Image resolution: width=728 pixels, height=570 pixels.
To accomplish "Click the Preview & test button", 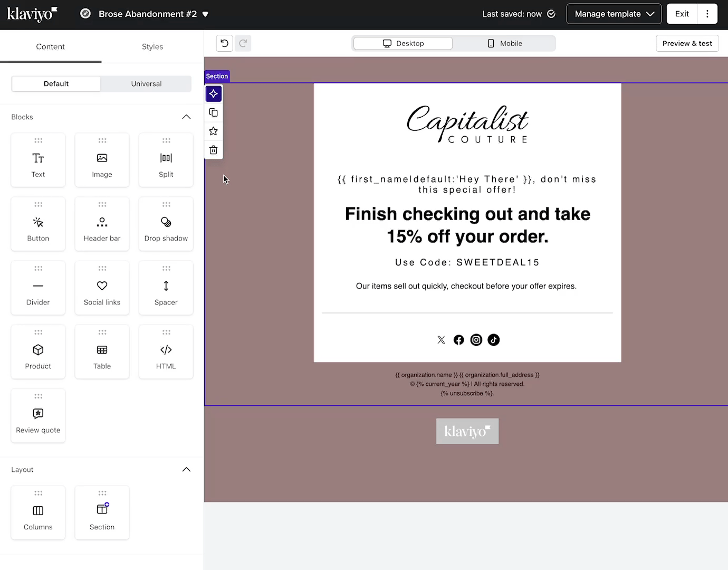I will [687, 43].
